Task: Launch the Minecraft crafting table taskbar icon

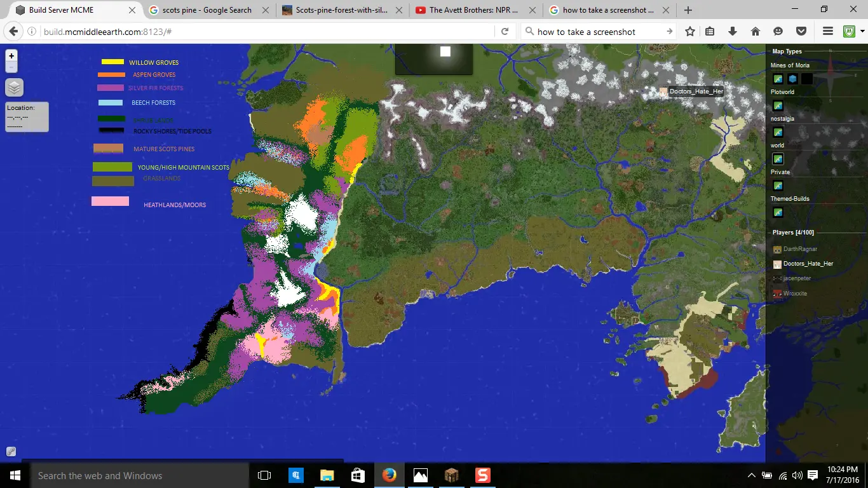Action: 451,475
